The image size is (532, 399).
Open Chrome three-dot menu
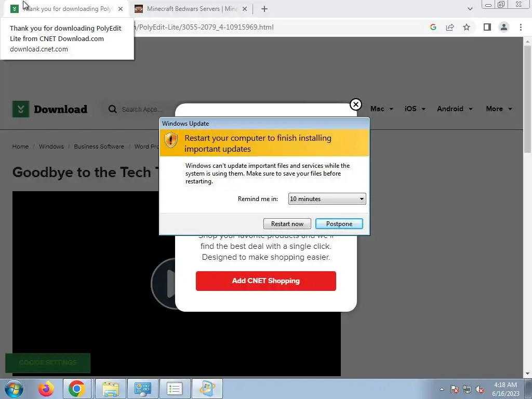coord(521,27)
